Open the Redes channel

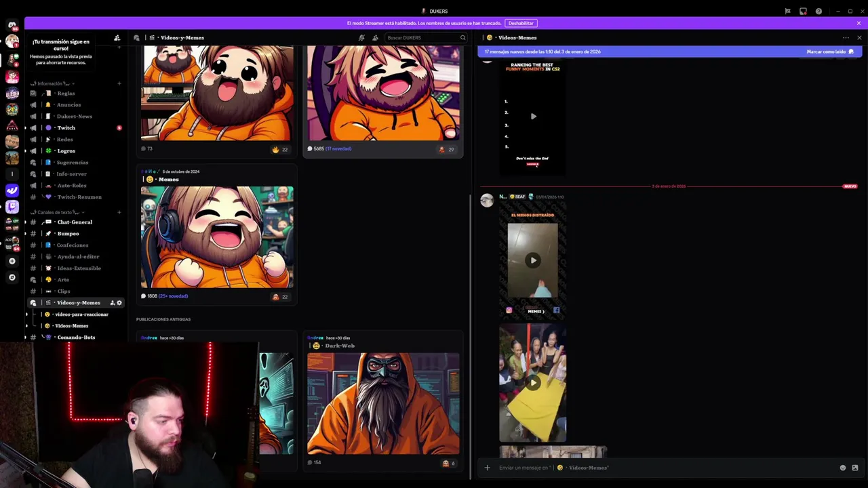(76, 140)
